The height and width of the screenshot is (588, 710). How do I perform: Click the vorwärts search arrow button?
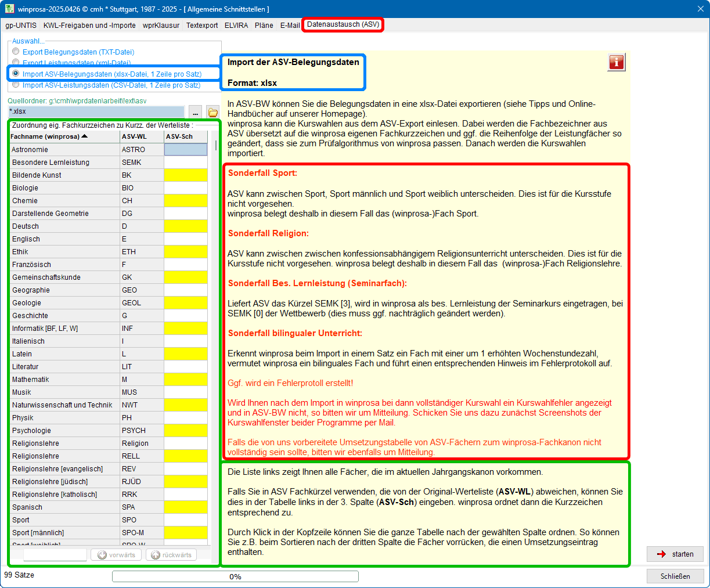tap(116, 555)
